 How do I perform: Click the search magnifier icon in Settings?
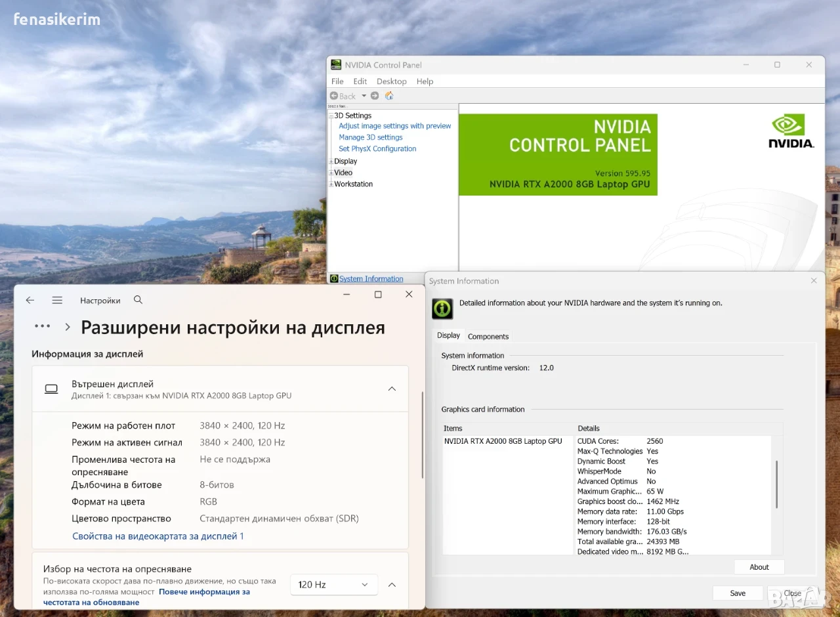(x=138, y=299)
